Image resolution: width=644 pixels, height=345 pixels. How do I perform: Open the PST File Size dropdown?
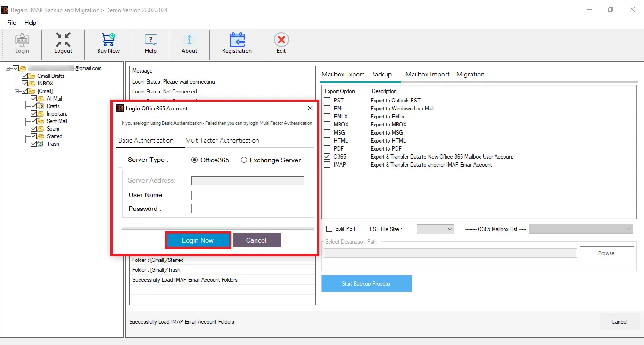436,229
